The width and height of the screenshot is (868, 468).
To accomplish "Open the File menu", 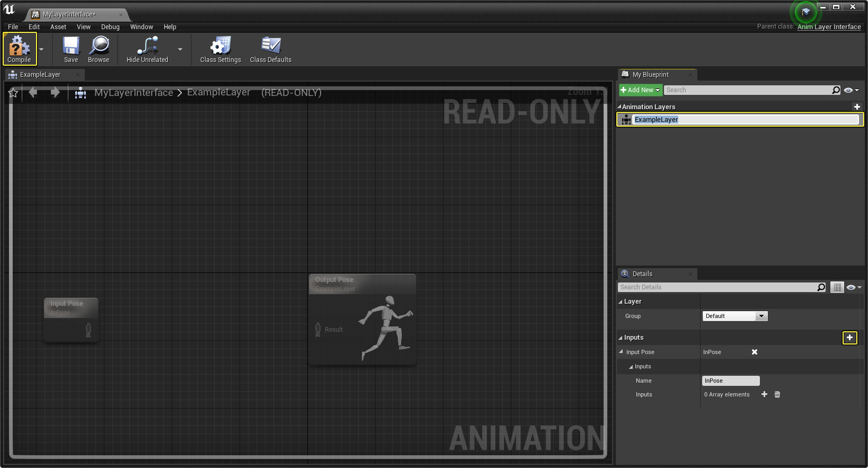I will tap(13, 27).
